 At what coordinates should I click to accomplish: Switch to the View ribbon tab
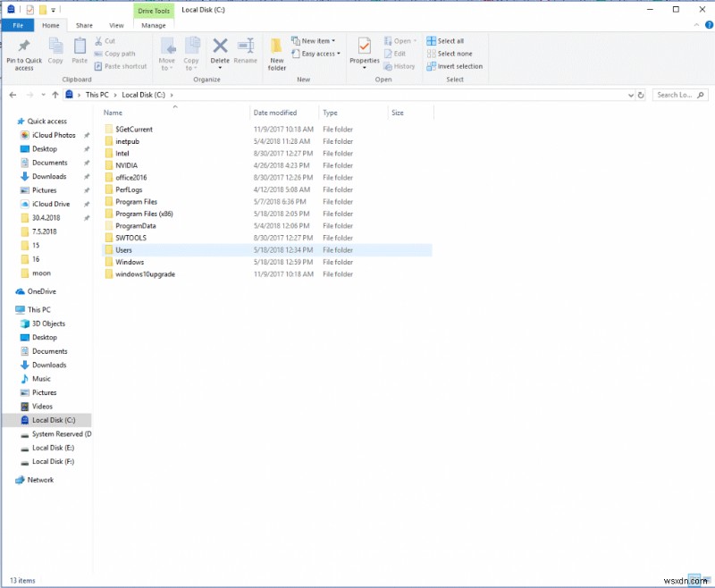tap(117, 25)
